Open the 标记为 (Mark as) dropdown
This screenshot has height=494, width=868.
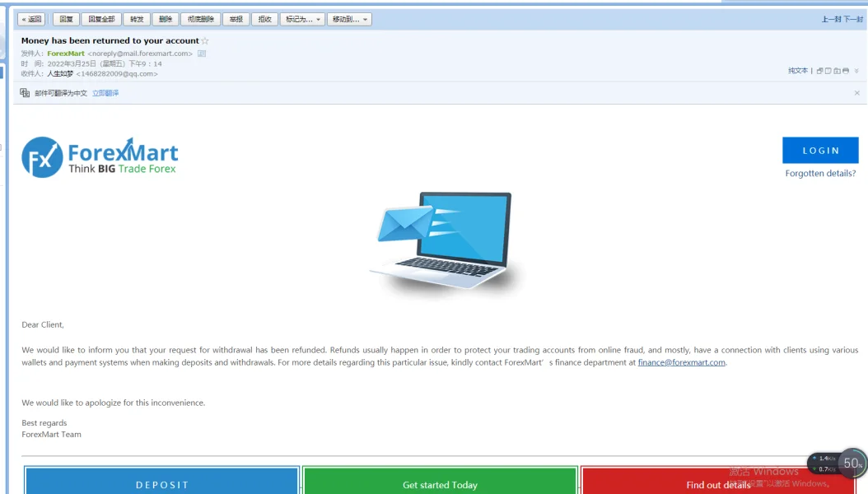click(x=302, y=20)
